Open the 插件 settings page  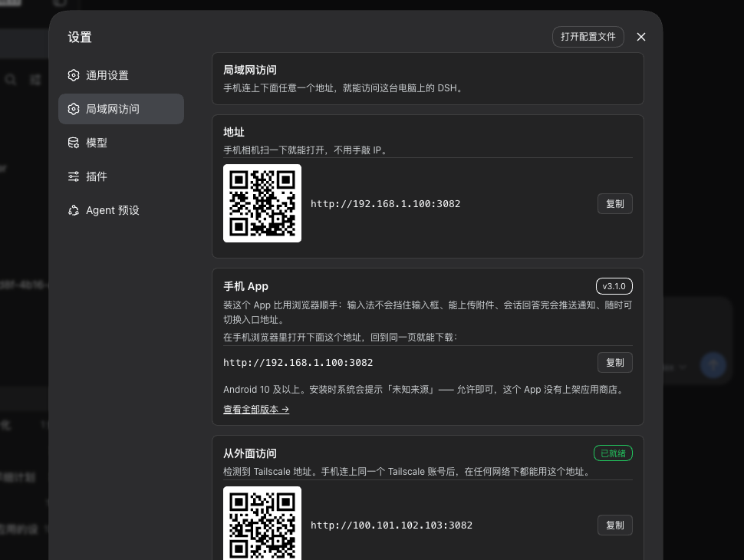(121, 176)
